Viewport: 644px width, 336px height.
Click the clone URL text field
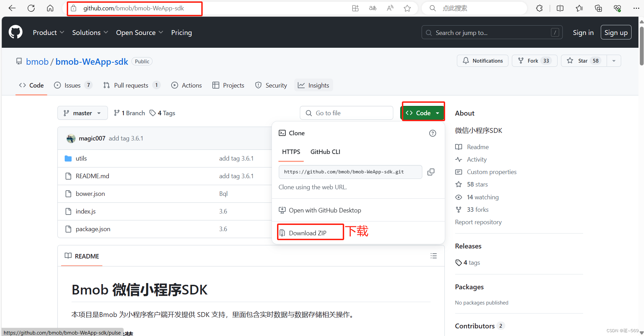pyautogui.click(x=350, y=172)
